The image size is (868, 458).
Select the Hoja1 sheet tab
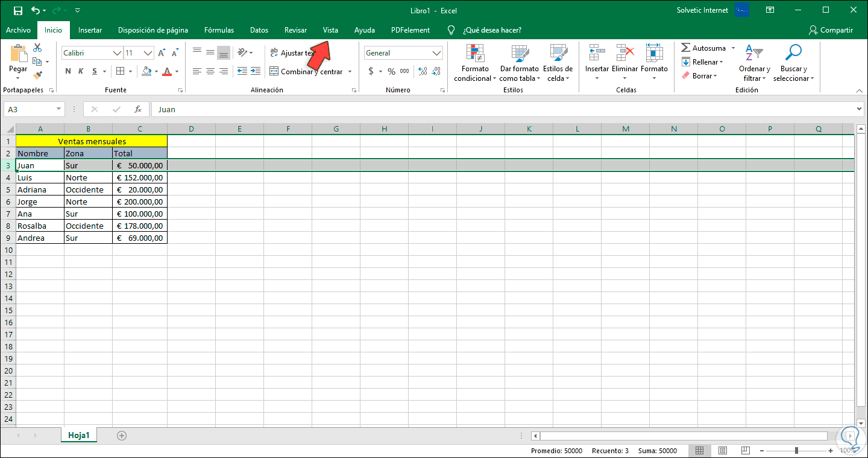pos(78,435)
